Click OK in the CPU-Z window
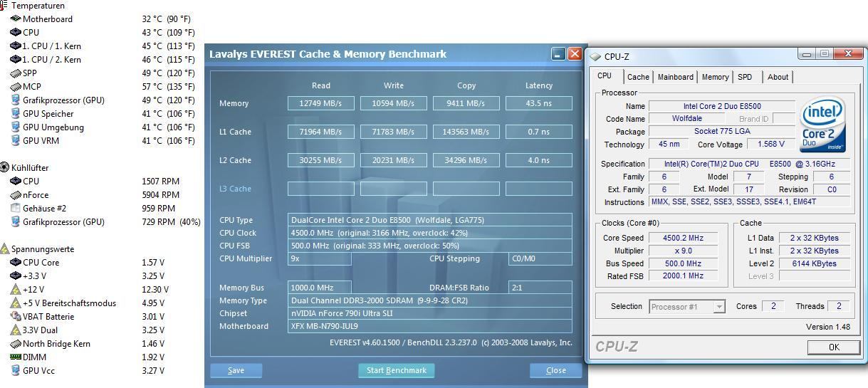868x388 pixels. pos(833,347)
